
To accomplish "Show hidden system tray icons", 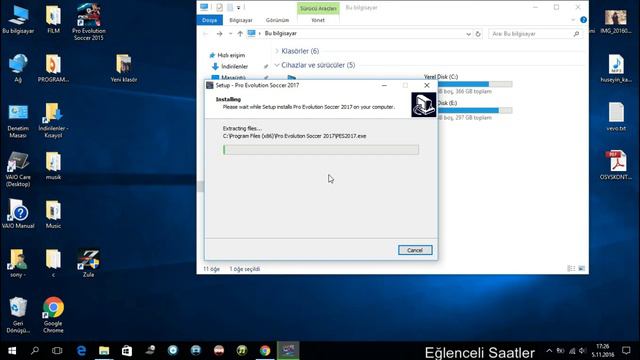I will (x=549, y=351).
